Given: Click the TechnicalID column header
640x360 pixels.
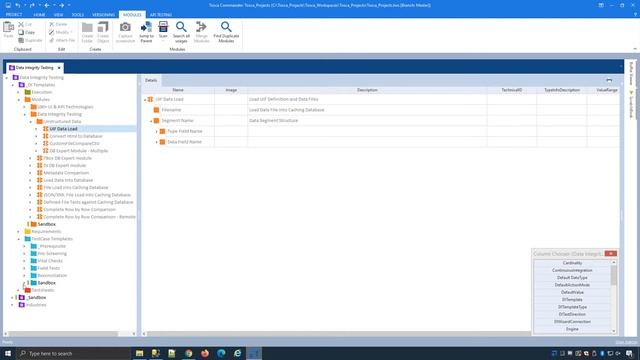Looking at the screenshot, I should pyautogui.click(x=512, y=90).
